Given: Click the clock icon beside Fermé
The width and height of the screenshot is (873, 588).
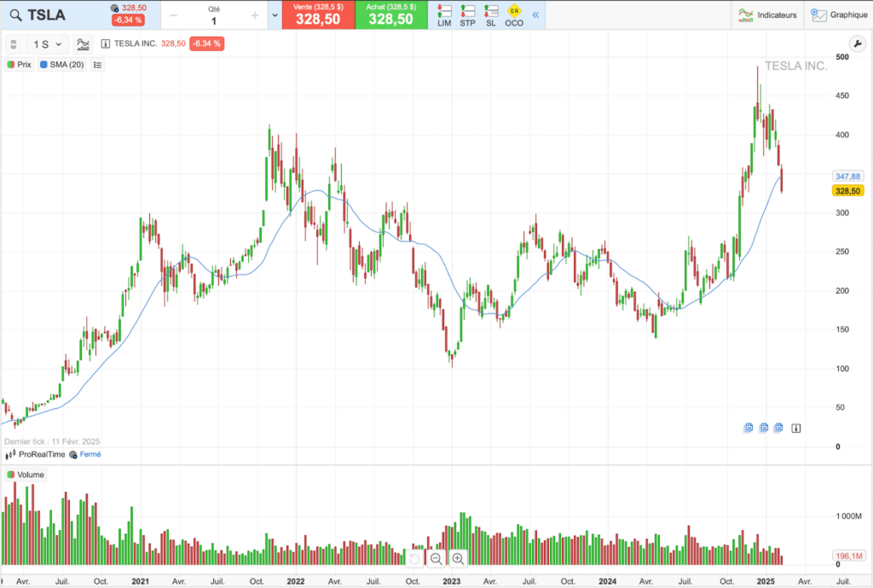Looking at the screenshot, I should pos(73,455).
